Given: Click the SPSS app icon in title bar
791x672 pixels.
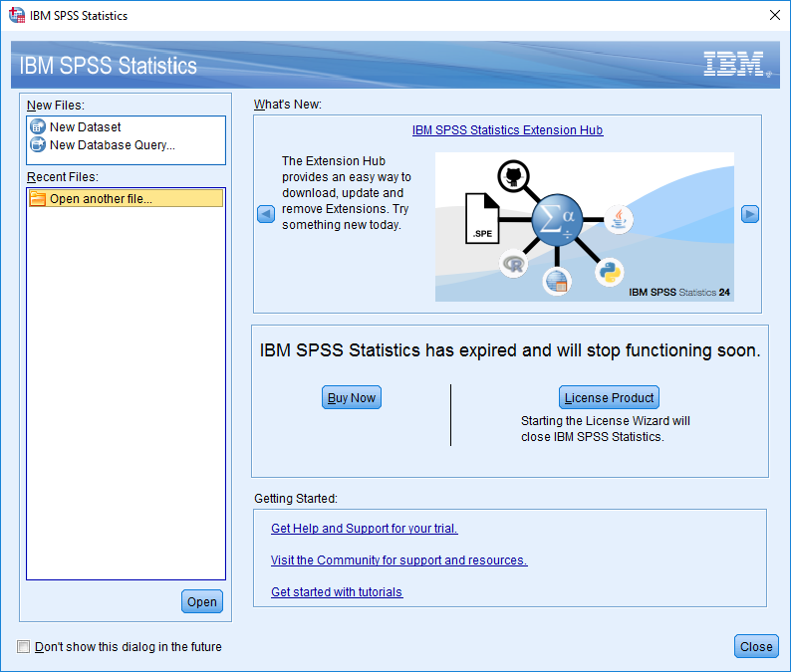Looking at the screenshot, I should click(17, 15).
